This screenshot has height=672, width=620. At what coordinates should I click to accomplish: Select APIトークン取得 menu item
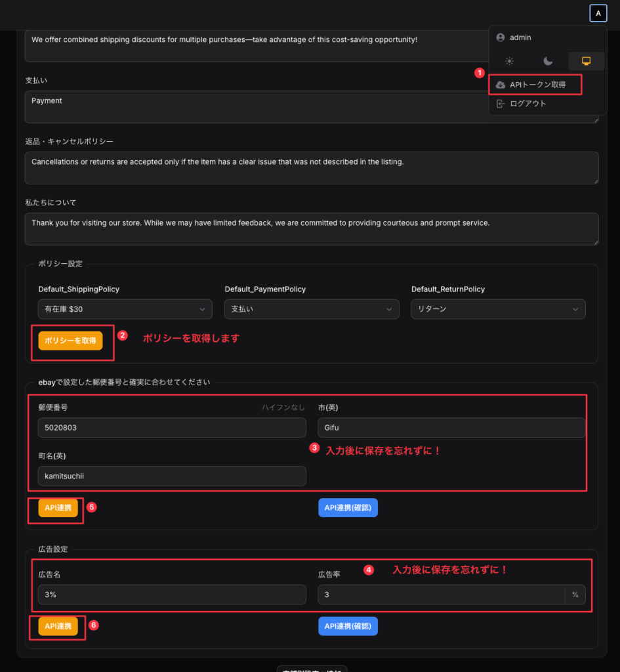coord(537,85)
